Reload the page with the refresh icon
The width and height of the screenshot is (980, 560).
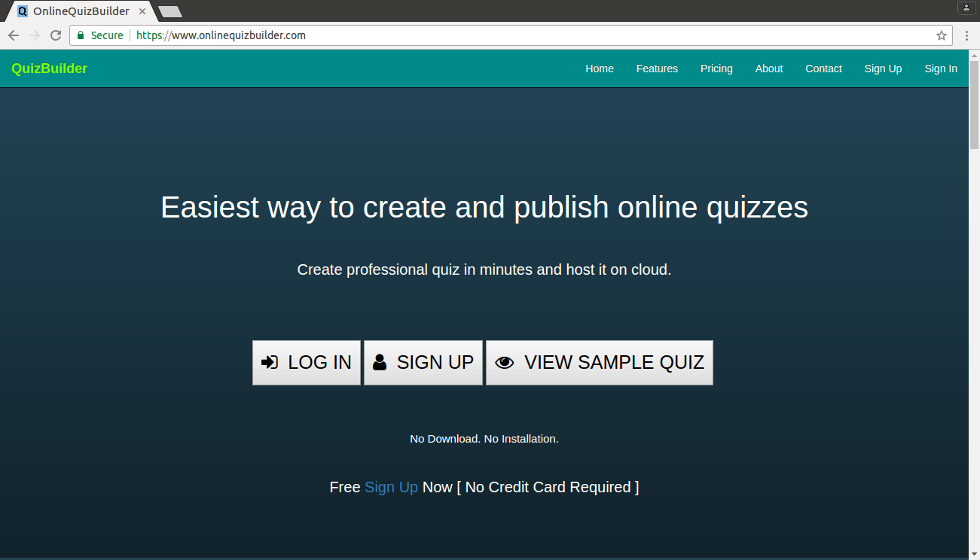(56, 35)
